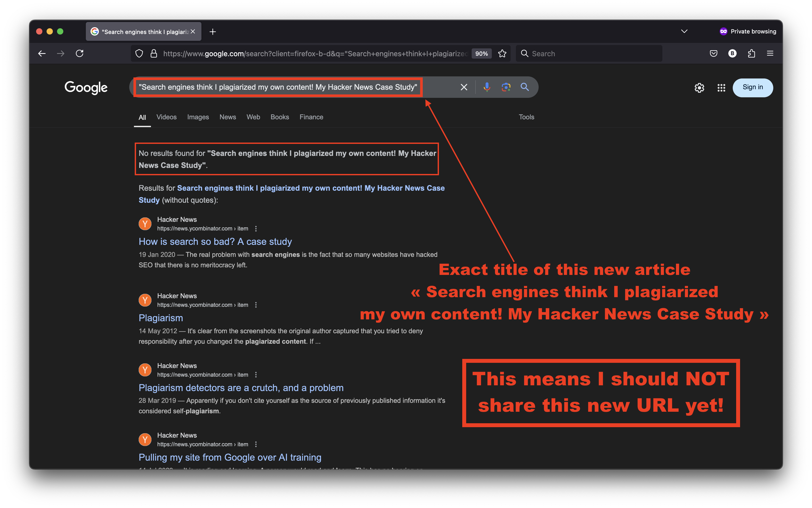Image resolution: width=812 pixels, height=508 pixels.
Task: Expand the Tools filter options
Action: [526, 117]
